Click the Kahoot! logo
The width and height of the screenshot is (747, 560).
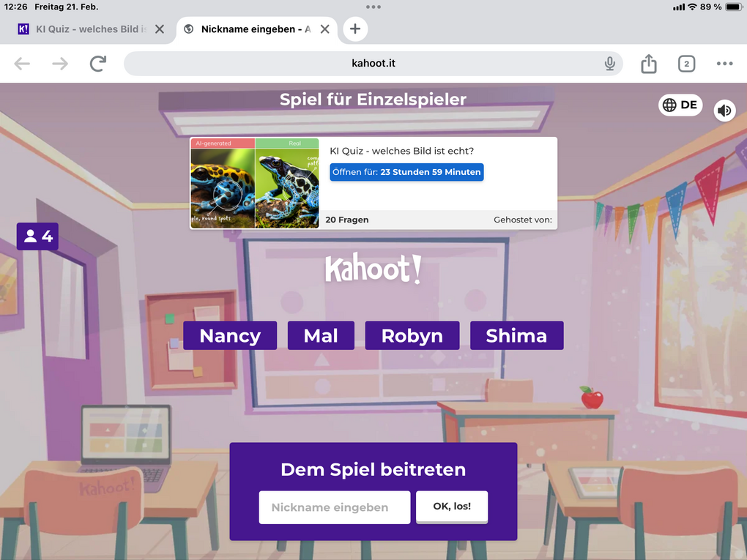(x=373, y=269)
